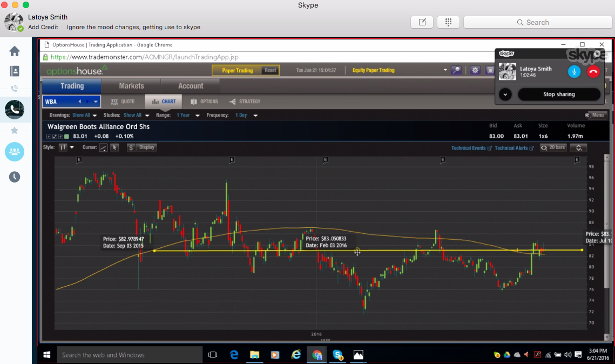Switch to the Markets tab
This screenshot has height=364, width=615.
tap(131, 86)
